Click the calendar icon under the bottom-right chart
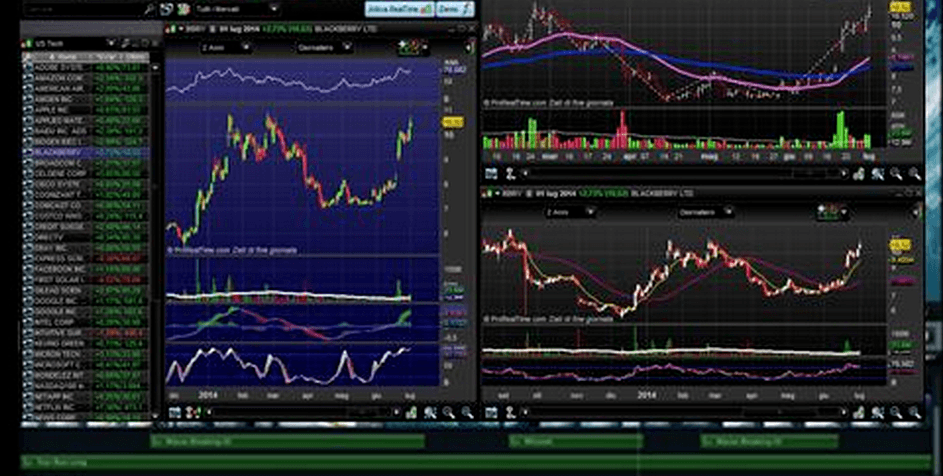The width and height of the screenshot is (943, 476). pyautogui.click(x=491, y=412)
